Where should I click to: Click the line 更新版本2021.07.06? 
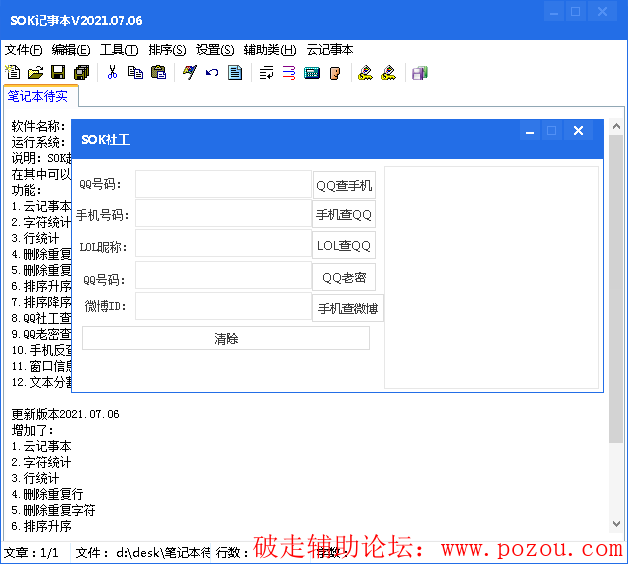66,414
